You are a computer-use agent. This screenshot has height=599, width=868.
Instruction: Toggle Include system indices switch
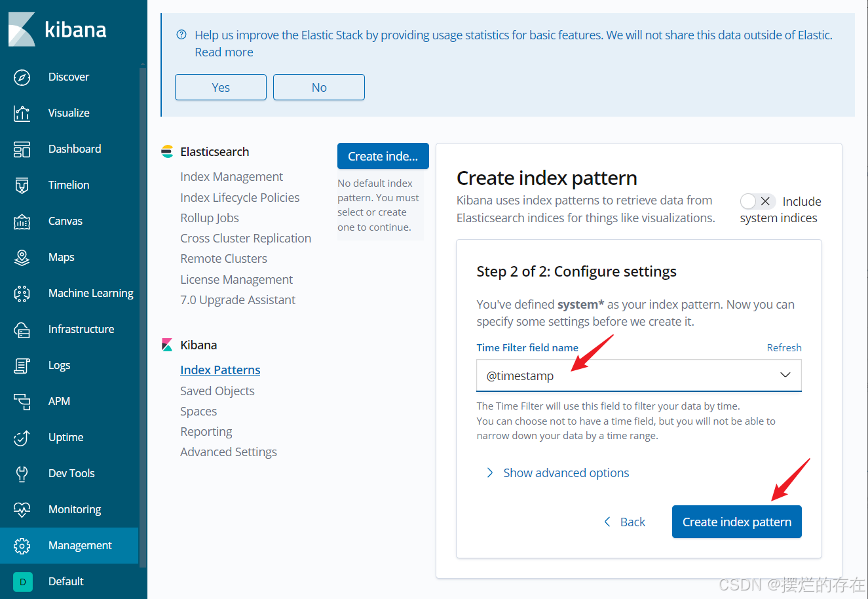[x=758, y=201]
